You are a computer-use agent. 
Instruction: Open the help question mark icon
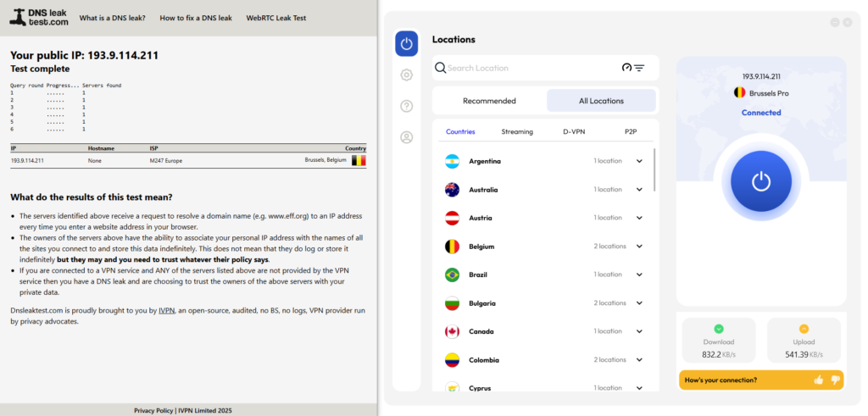coord(406,106)
